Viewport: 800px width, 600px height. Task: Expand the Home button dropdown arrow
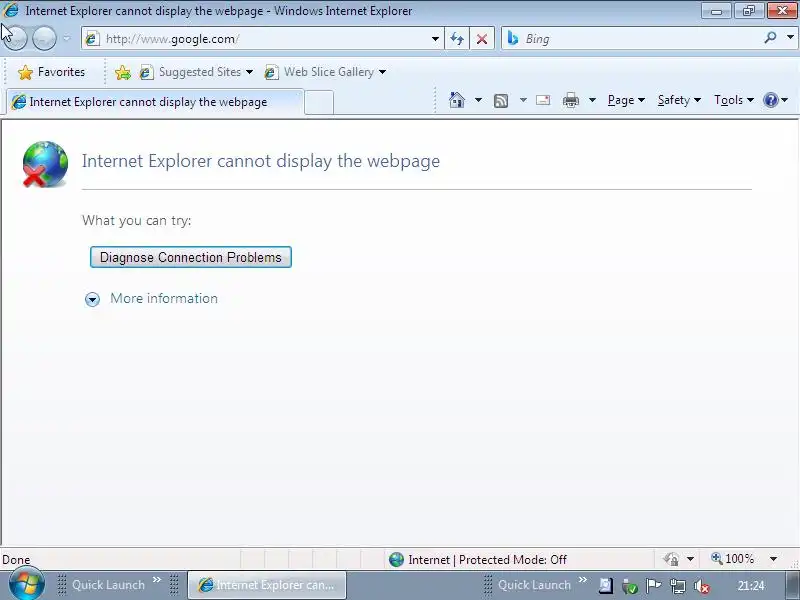click(x=478, y=100)
